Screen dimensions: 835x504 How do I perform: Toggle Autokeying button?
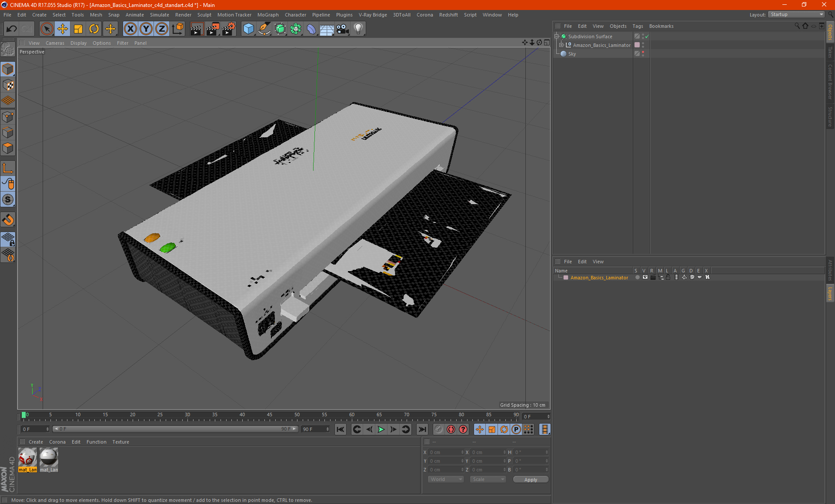[451, 429]
